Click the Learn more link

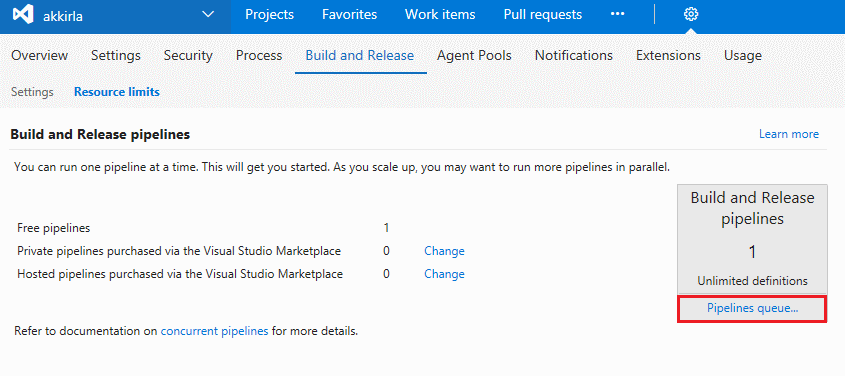[x=788, y=134]
